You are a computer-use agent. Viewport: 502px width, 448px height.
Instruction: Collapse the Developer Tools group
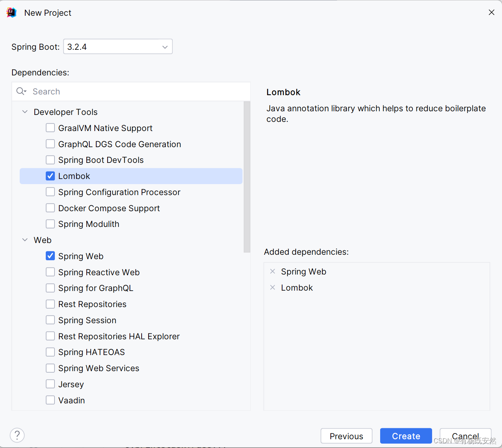coord(25,112)
